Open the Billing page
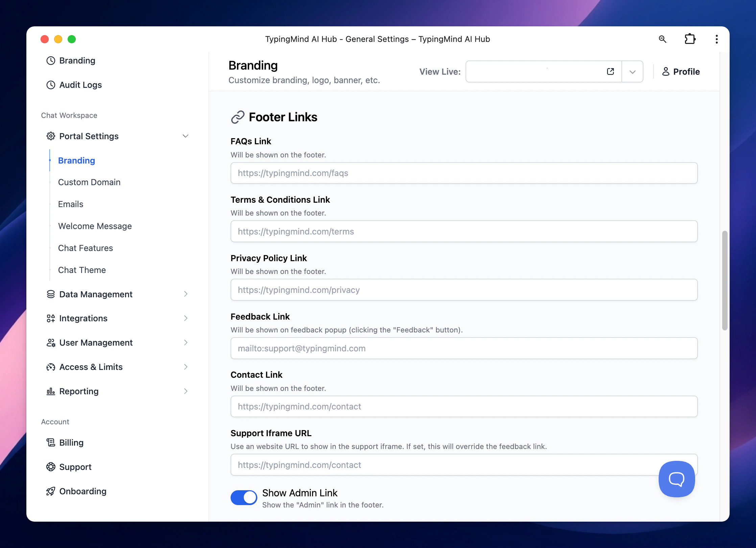 pos(71,443)
